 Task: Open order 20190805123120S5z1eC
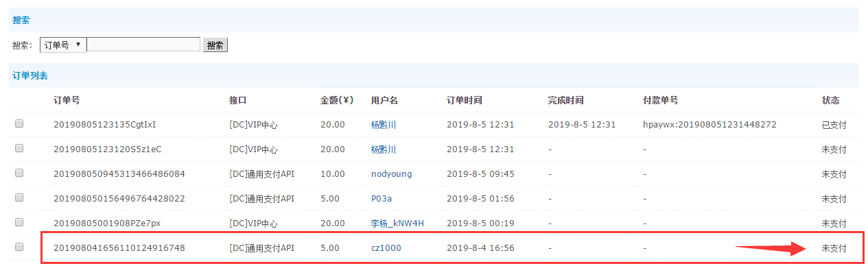(x=107, y=149)
